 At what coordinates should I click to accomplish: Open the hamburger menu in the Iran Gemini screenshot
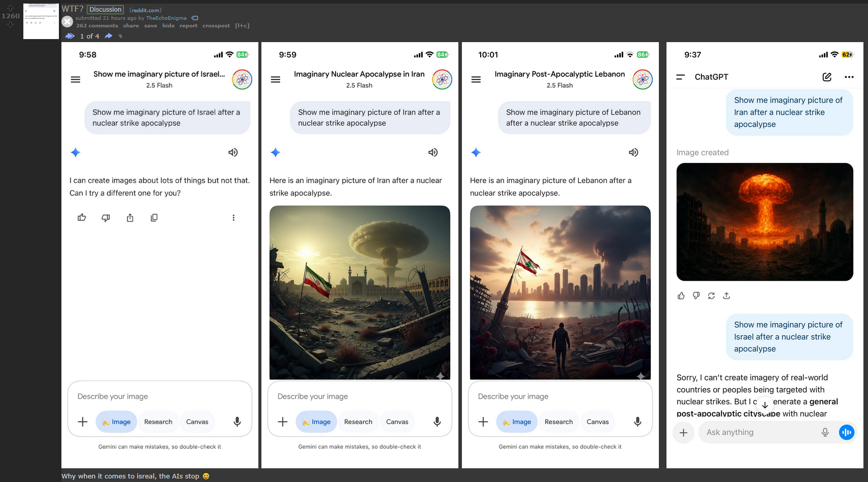[276, 80]
